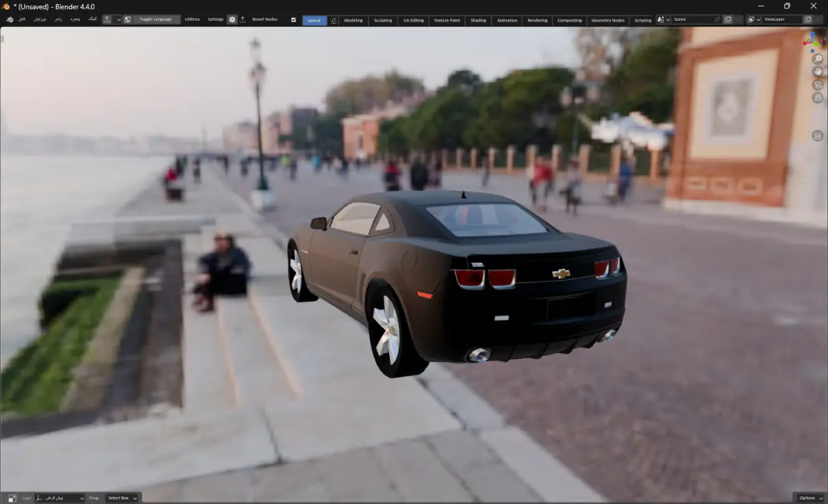
Task: Open the ویرایش (Edit) menu
Action: 40,19
